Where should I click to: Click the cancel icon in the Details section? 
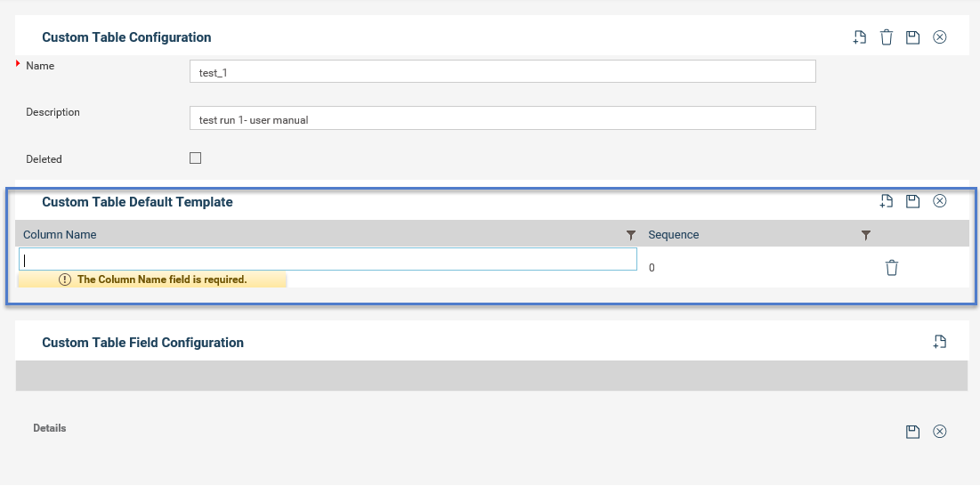click(939, 432)
